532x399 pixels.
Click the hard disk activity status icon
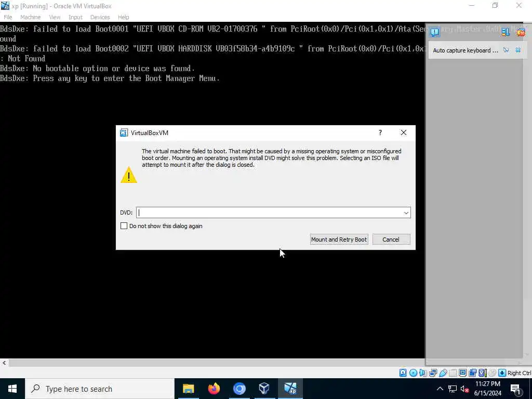click(403, 373)
